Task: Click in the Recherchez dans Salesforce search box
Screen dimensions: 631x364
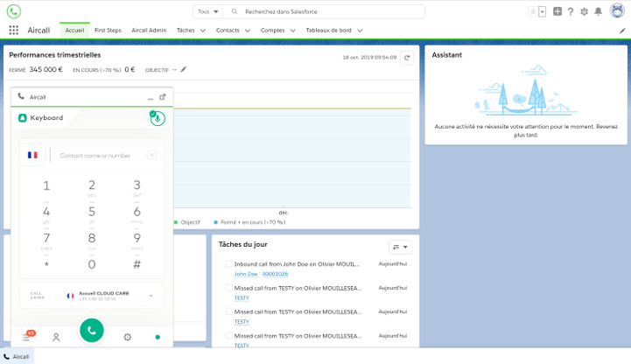Action: 324,11
